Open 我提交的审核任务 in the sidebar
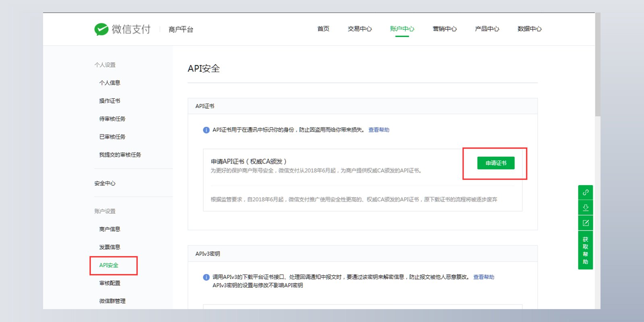Image resolution: width=644 pixels, height=322 pixels. (x=120, y=155)
